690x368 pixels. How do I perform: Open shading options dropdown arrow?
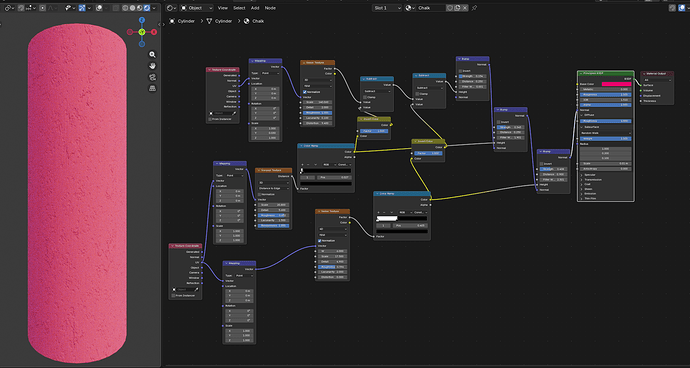click(154, 8)
